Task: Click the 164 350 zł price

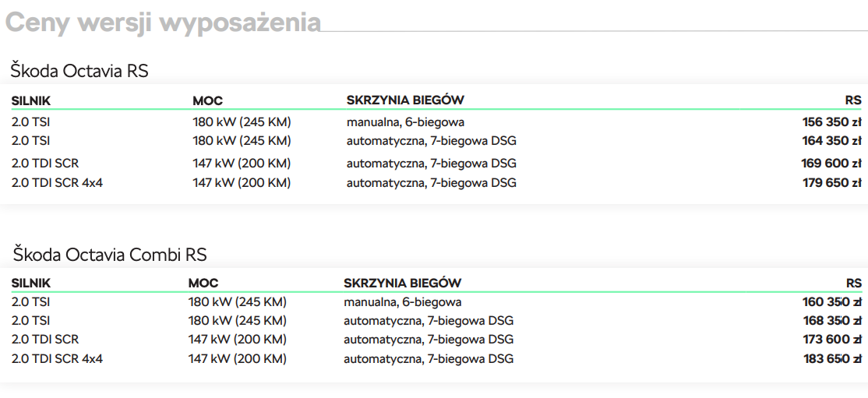Action: coord(831,141)
